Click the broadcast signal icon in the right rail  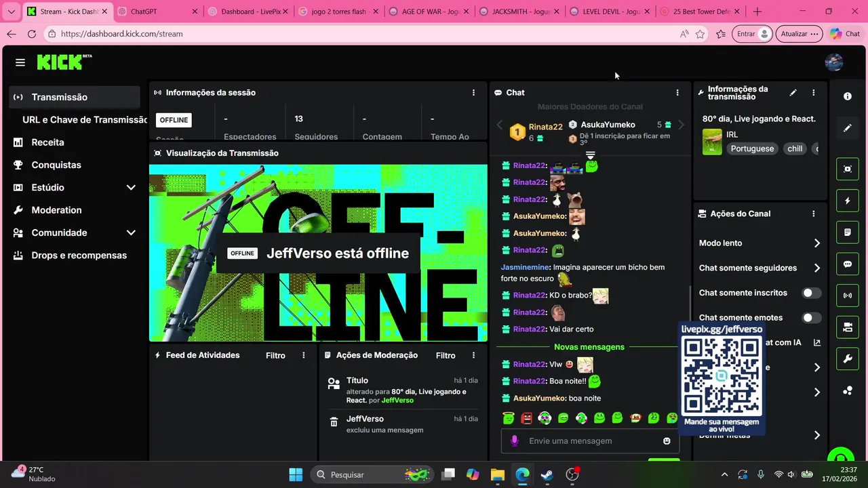[848, 296]
